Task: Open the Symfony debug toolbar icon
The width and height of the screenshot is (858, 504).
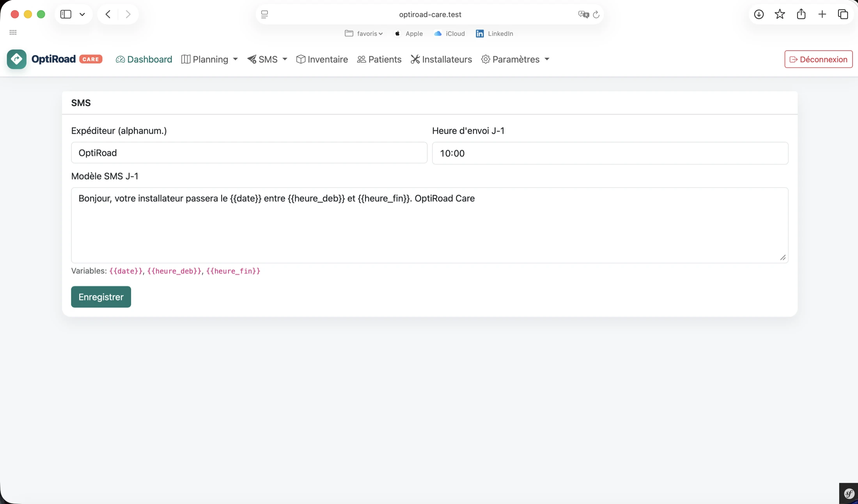Action: point(849,493)
